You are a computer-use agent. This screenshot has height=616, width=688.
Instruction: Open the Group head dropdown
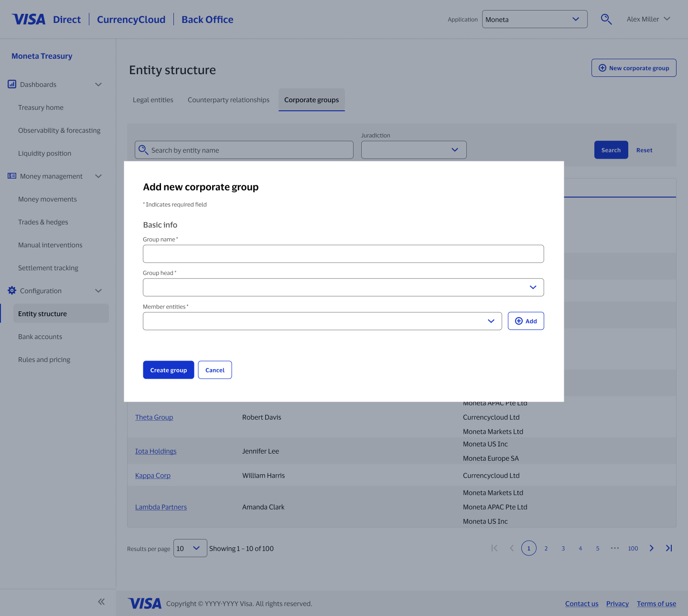[x=343, y=287]
